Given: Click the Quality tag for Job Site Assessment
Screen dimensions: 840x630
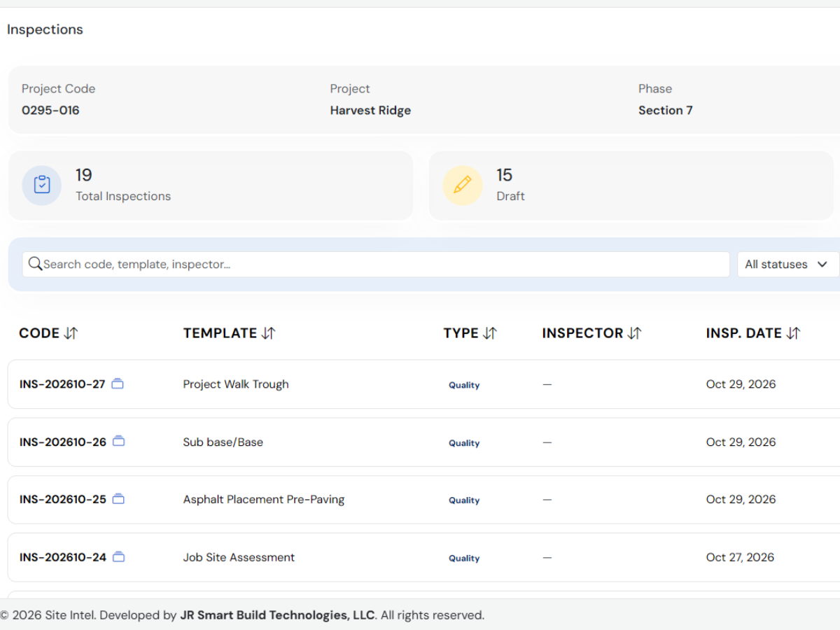Looking at the screenshot, I should pos(464,559).
